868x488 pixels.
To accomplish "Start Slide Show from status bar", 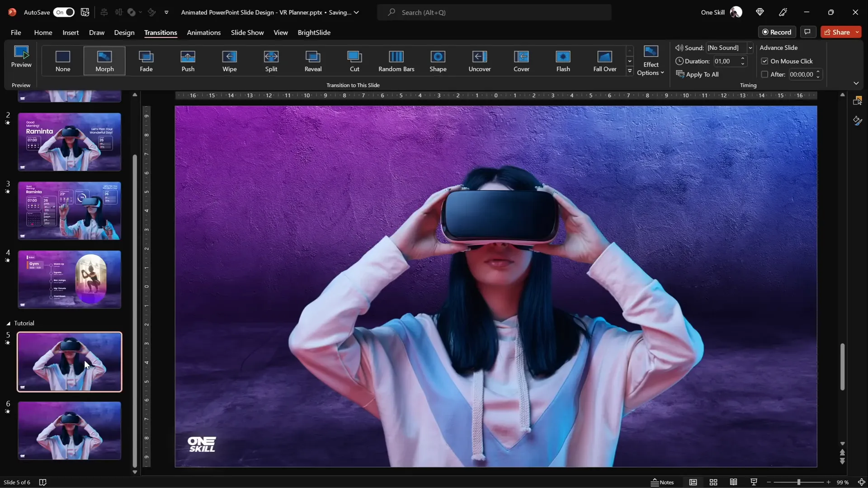I will [754, 482].
